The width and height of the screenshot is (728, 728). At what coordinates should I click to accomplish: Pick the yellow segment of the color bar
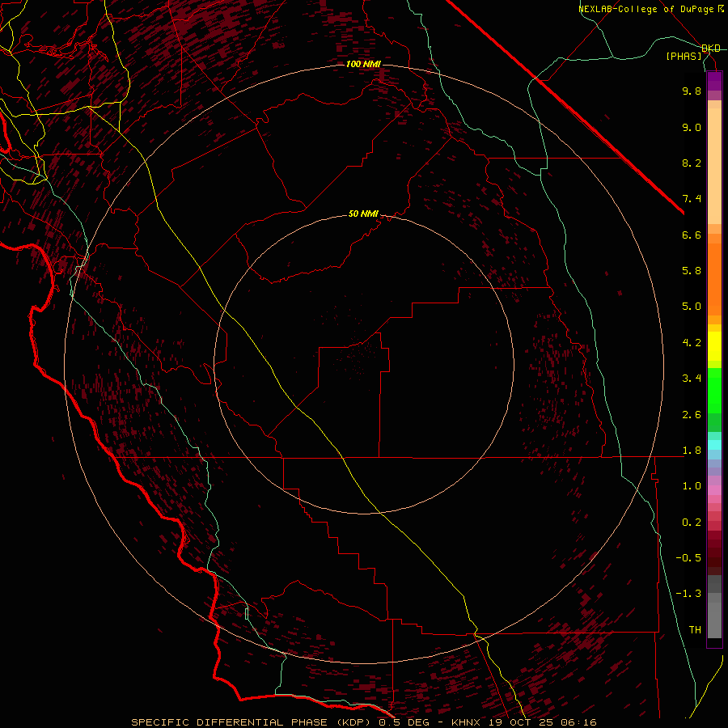click(714, 346)
